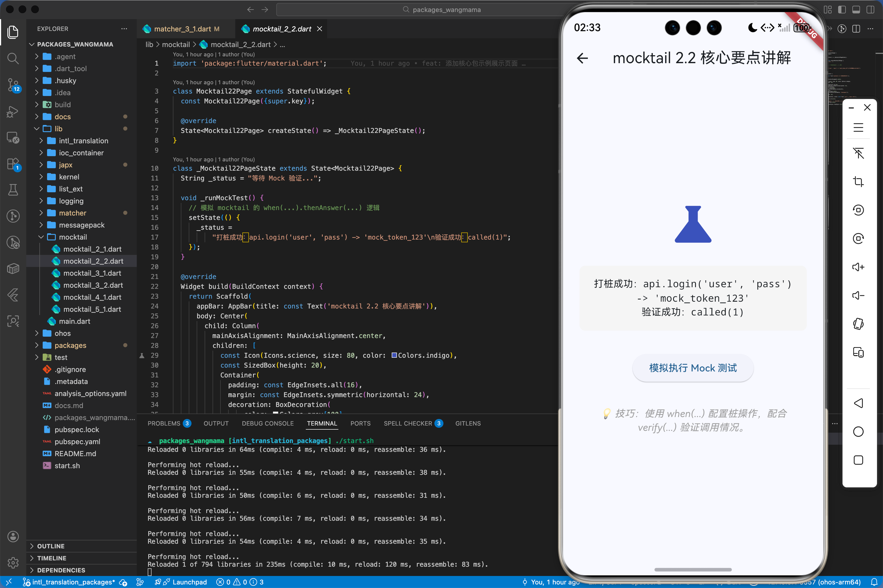Open notifications bell in status bar
This screenshot has width=883, height=588.
click(x=874, y=582)
